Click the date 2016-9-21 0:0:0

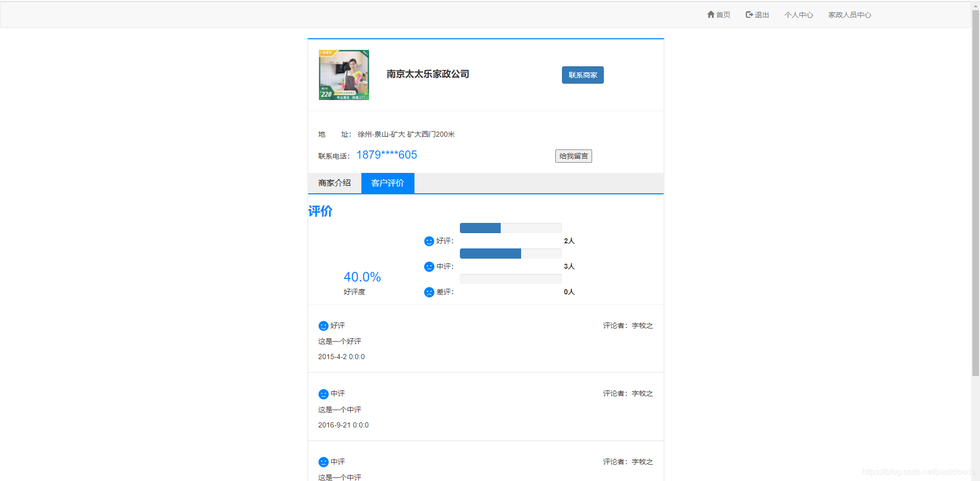343,425
